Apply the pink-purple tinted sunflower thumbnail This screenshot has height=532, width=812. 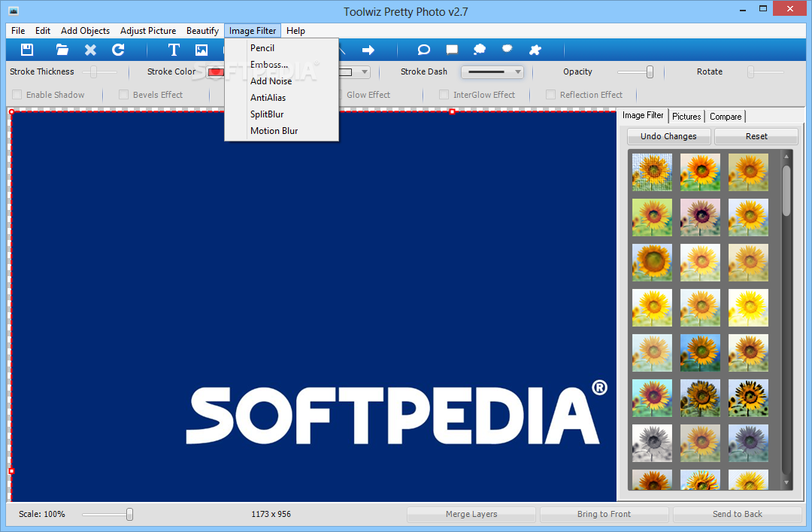[700, 217]
